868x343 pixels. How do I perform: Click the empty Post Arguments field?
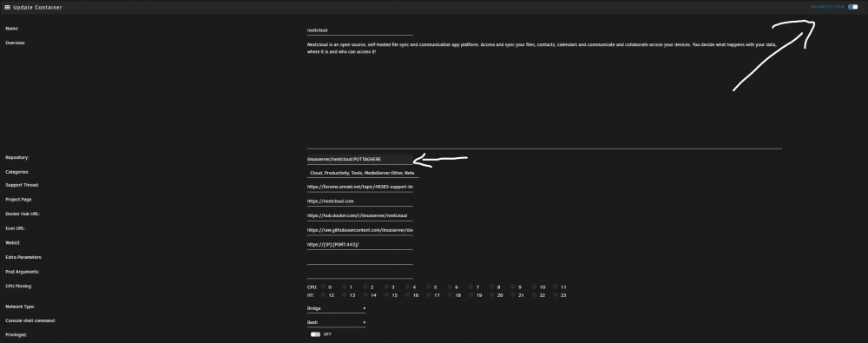(x=360, y=274)
